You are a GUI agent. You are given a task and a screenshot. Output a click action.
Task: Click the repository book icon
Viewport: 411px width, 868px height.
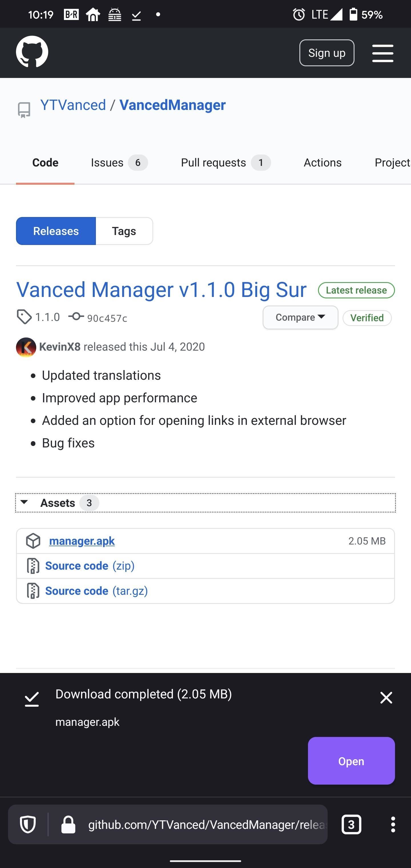click(x=24, y=110)
